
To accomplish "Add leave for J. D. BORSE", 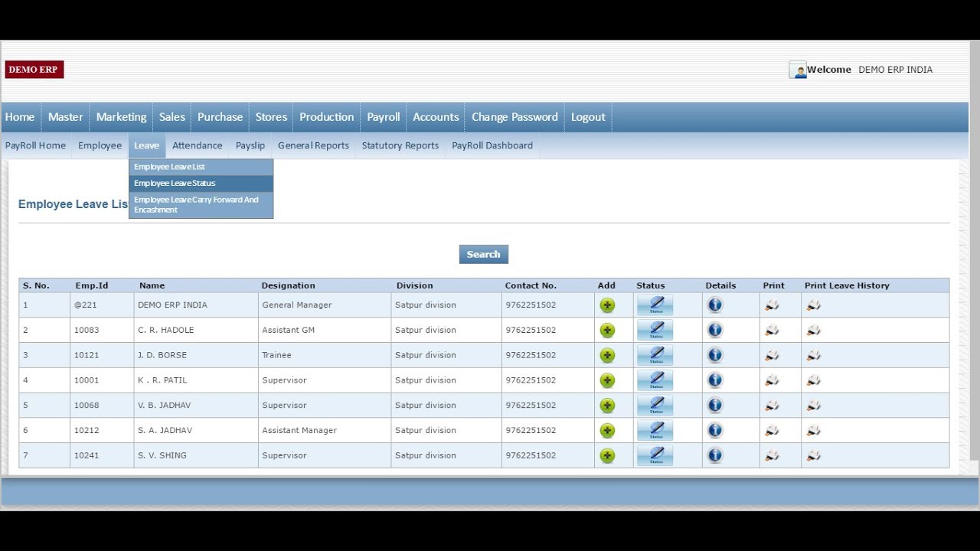I will 607,356.
